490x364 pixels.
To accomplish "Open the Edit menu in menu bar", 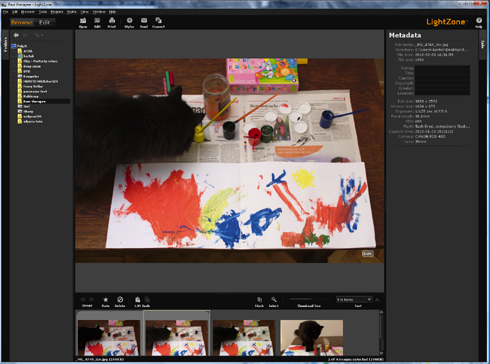I will tap(15, 12).
